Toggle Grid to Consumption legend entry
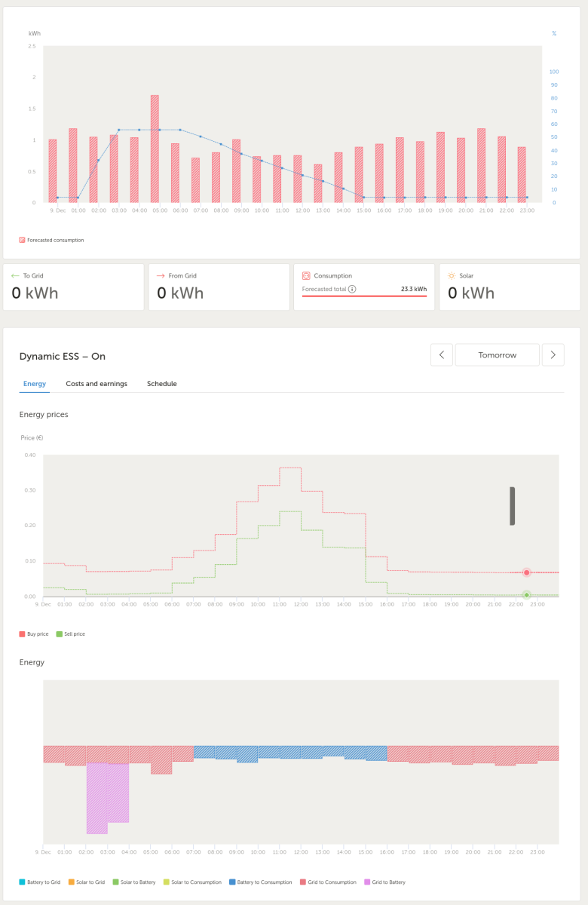Viewport: 588px width, 905px height. (329, 882)
